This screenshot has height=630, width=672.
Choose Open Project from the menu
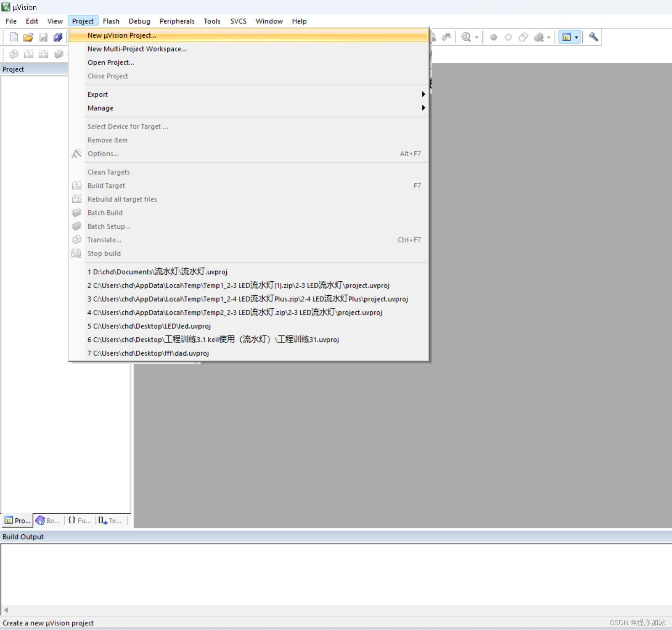(111, 62)
